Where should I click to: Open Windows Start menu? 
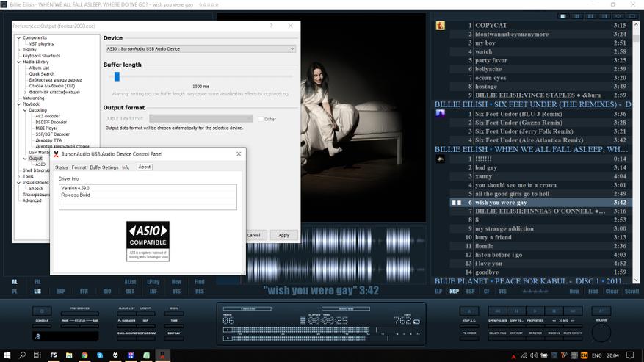pyautogui.click(x=7, y=355)
